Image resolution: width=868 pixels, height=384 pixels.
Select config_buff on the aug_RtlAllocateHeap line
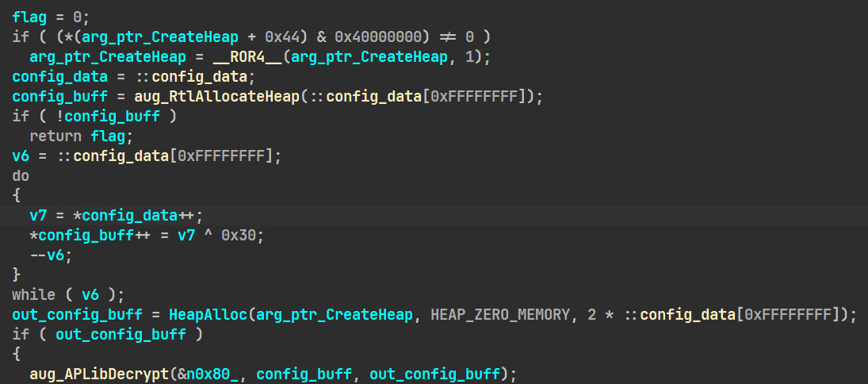(x=59, y=97)
